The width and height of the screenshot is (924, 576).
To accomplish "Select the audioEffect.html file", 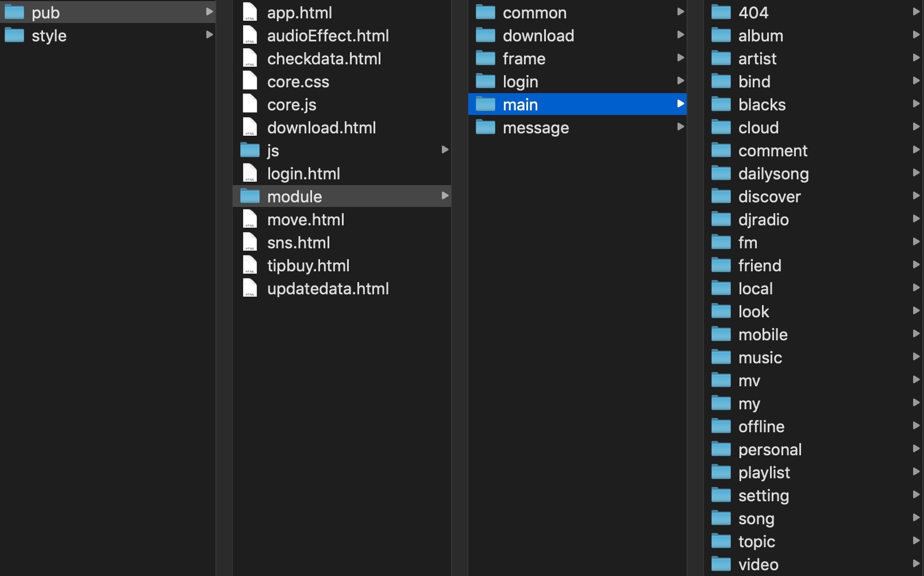I will (328, 36).
